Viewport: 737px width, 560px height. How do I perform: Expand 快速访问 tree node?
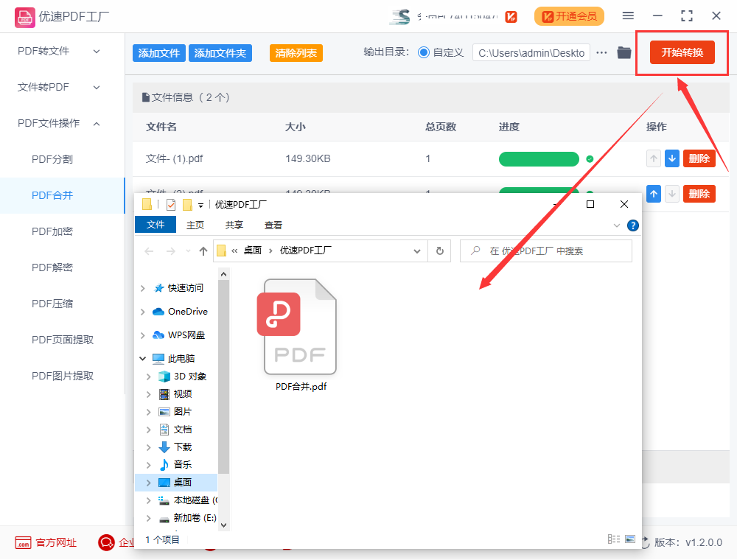pyautogui.click(x=143, y=288)
